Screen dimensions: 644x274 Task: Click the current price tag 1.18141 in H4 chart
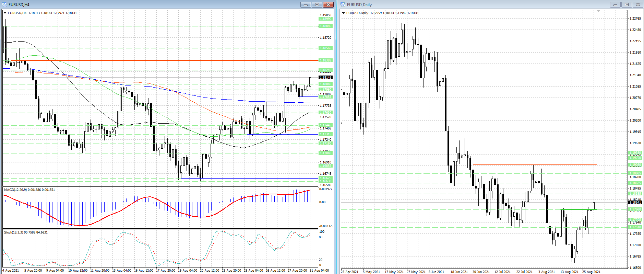pos(326,78)
